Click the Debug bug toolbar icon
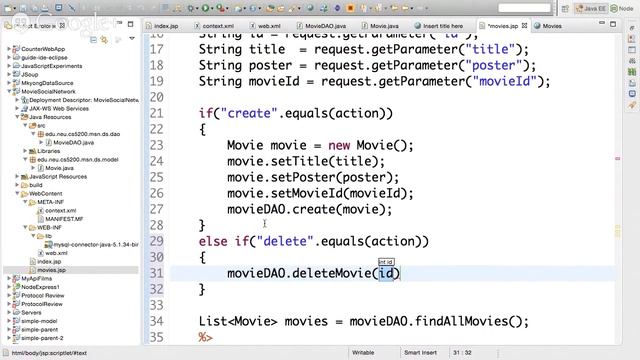This screenshot has width=640, height=360. coord(191,8)
